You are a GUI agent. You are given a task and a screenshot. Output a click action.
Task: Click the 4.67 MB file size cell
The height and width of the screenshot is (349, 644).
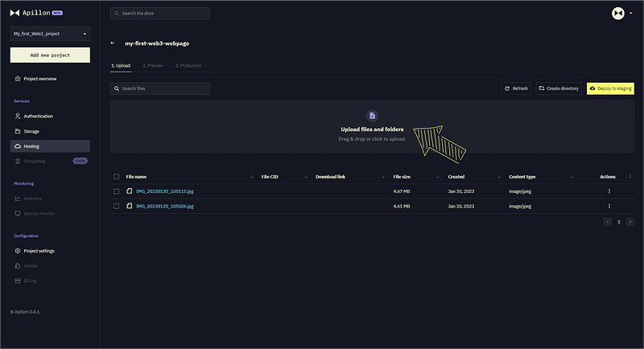click(402, 191)
